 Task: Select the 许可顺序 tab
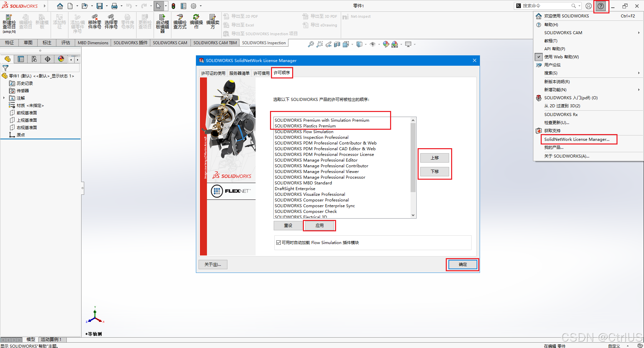point(282,73)
